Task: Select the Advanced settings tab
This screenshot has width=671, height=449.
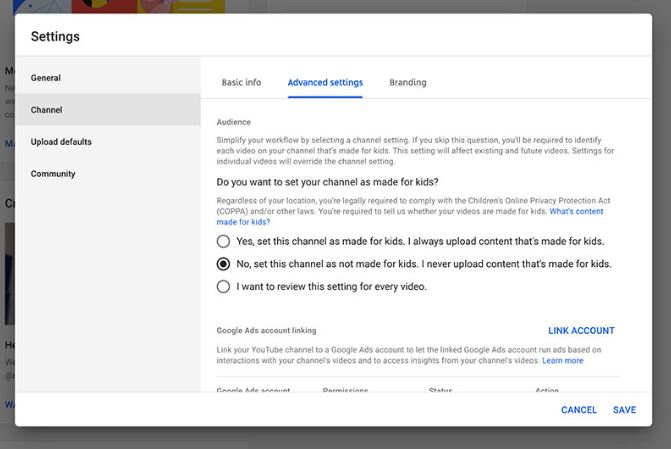Action: [x=325, y=83]
